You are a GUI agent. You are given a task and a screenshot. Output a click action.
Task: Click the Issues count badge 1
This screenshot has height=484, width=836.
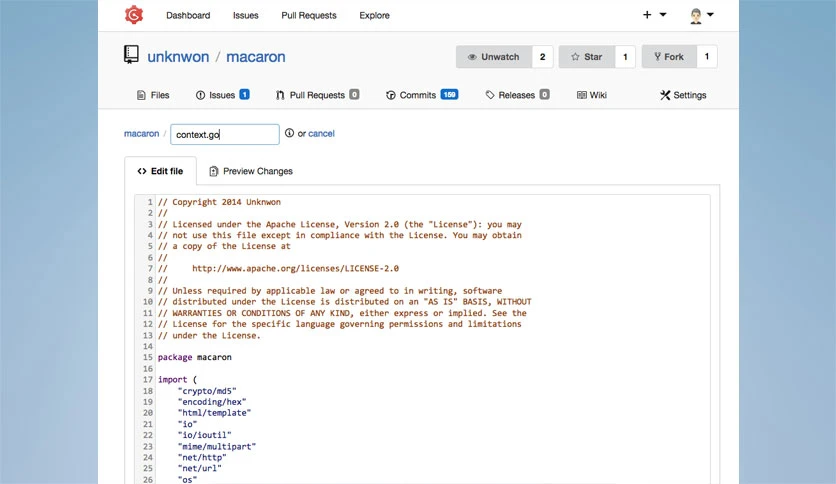click(x=244, y=94)
